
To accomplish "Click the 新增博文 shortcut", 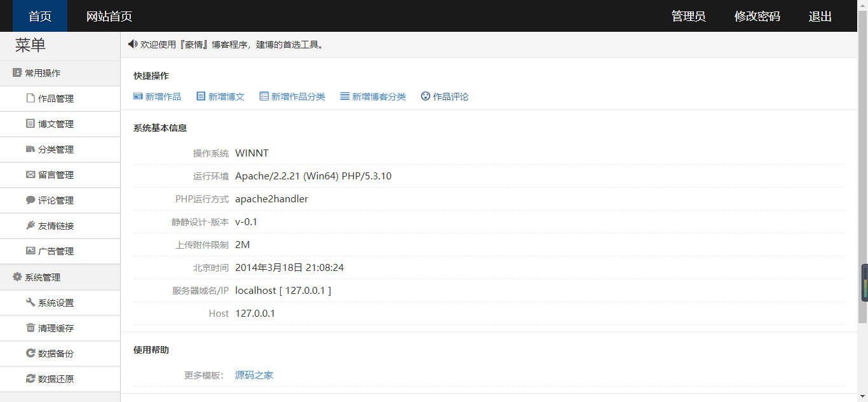I will [x=220, y=96].
